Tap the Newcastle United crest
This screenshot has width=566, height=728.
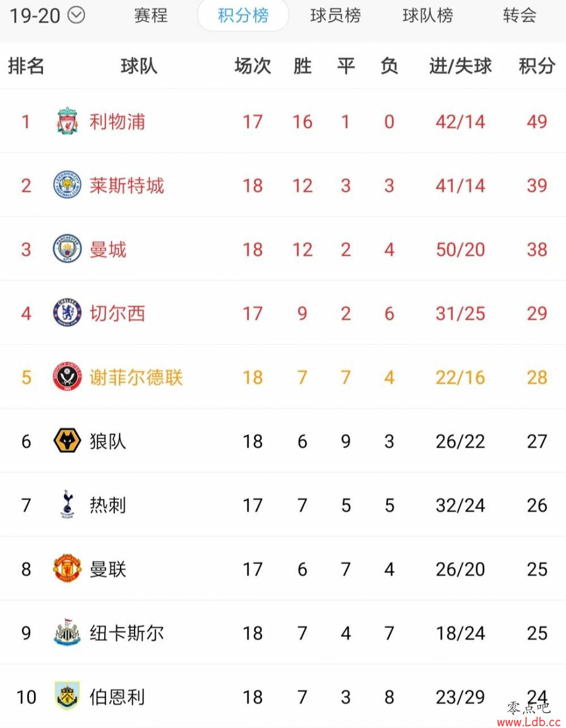tap(67, 633)
